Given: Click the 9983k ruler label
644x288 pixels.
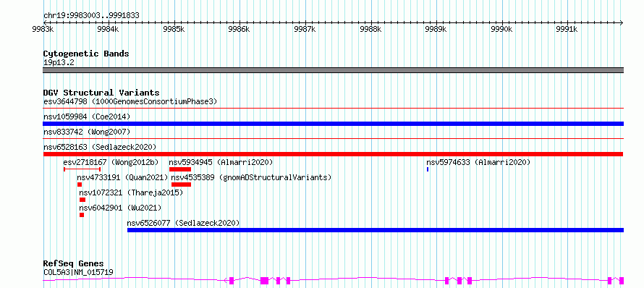Looking at the screenshot, I should coord(43,30).
